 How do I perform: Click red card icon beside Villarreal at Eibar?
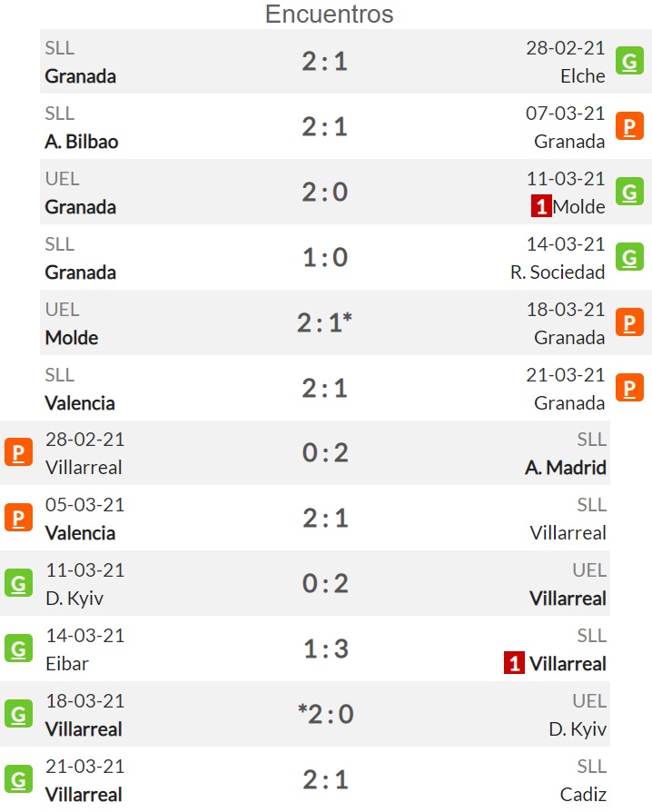pos(514,663)
